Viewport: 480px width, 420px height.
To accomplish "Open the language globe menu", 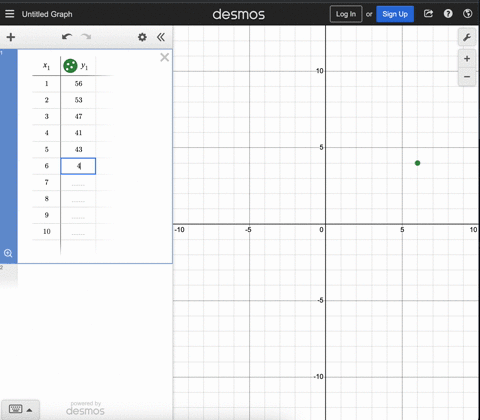I will [468, 14].
